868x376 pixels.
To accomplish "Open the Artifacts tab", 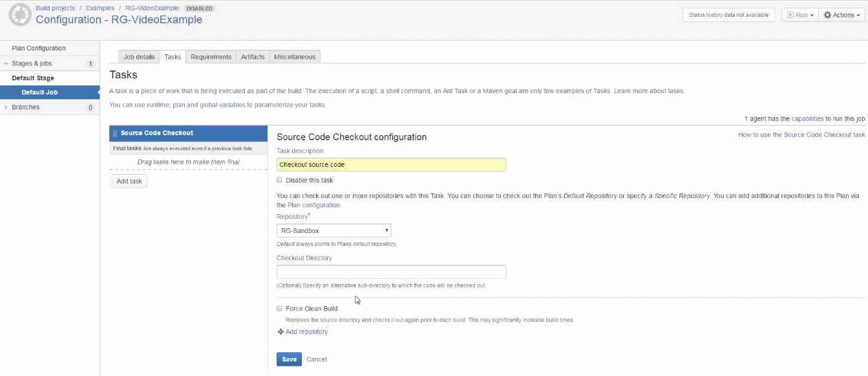I will (253, 57).
